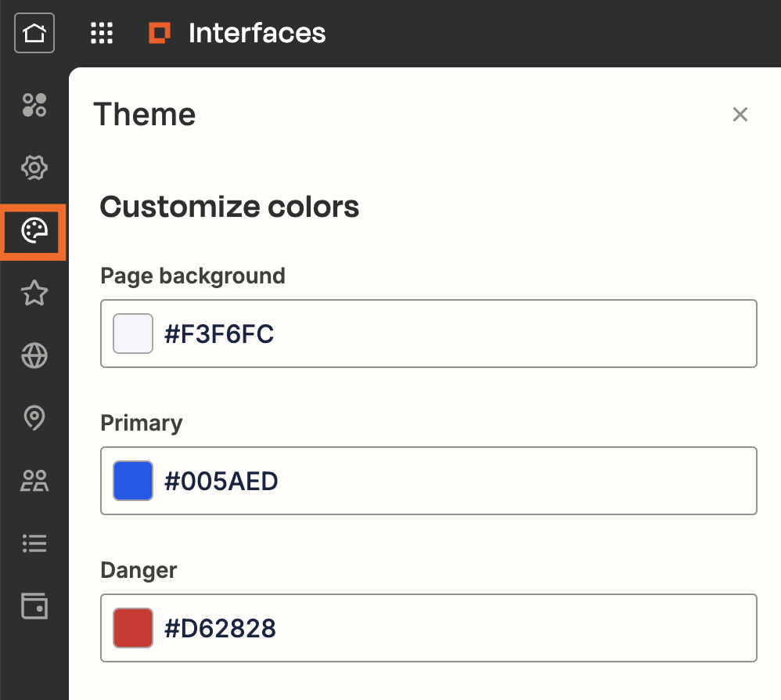Open the apps grid launcher

(102, 34)
